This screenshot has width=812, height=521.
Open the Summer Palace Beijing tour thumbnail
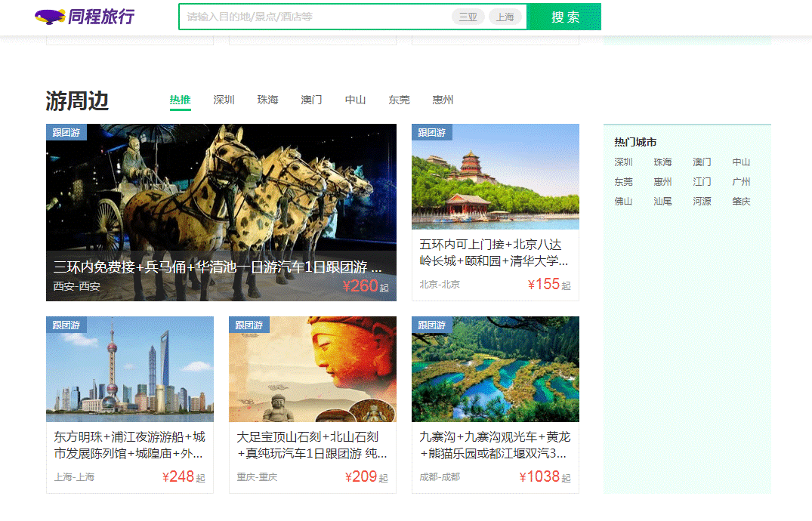click(x=495, y=177)
